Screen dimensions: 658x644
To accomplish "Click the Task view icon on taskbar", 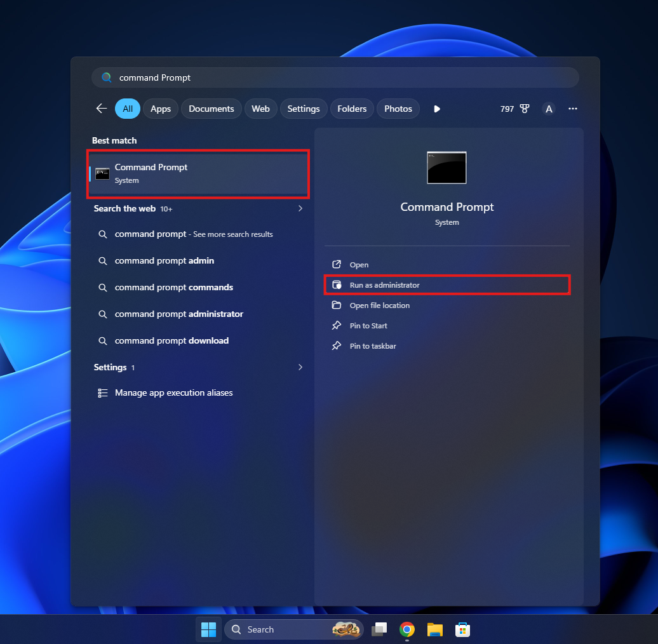I will point(379,629).
